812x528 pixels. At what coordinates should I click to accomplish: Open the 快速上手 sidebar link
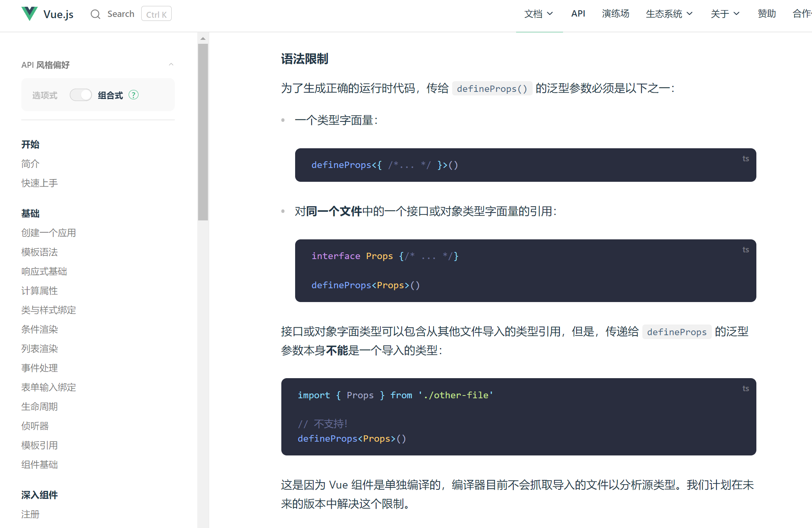[39, 183]
